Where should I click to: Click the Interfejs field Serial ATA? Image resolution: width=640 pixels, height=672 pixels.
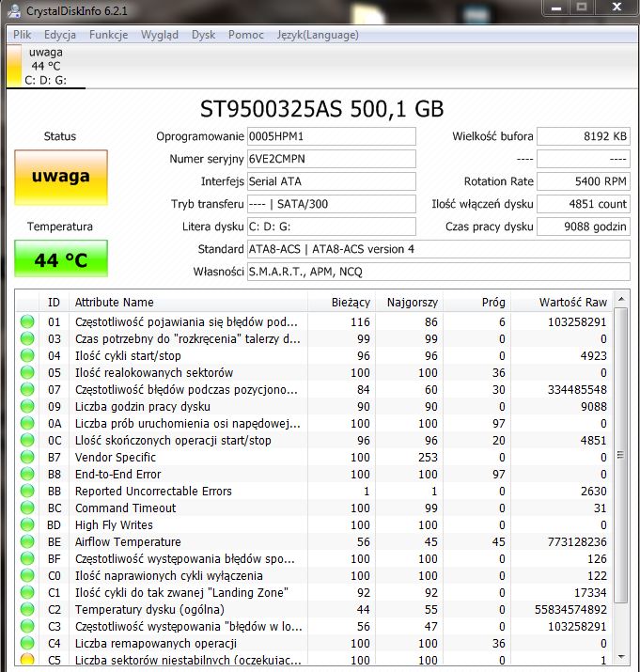pyautogui.click(x=332, y=181)
